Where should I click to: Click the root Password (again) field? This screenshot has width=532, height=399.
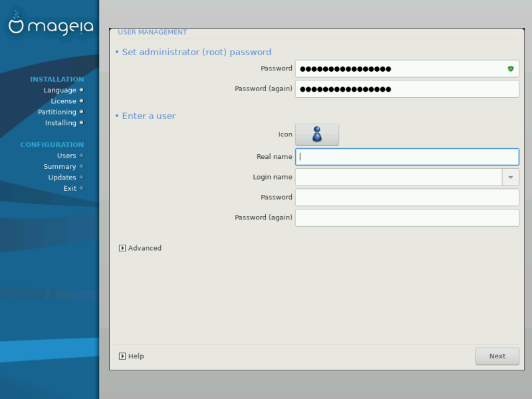click(407, 89)
